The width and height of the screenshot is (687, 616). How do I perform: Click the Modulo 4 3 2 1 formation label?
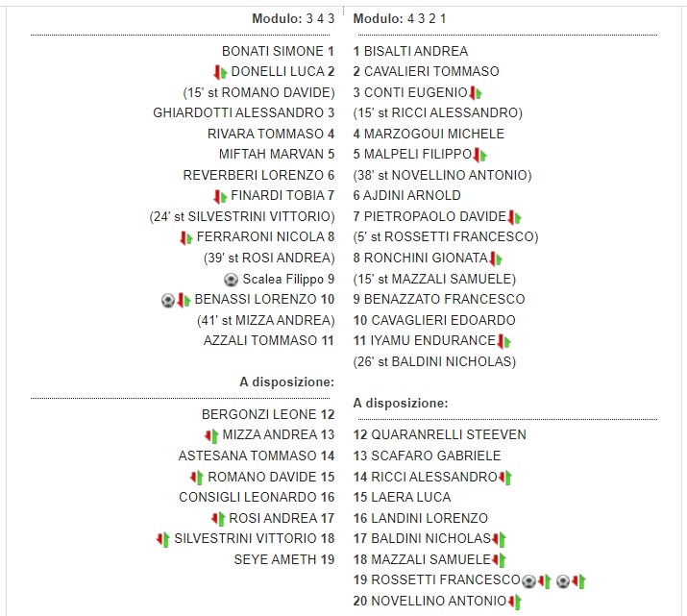coord(400,18)
